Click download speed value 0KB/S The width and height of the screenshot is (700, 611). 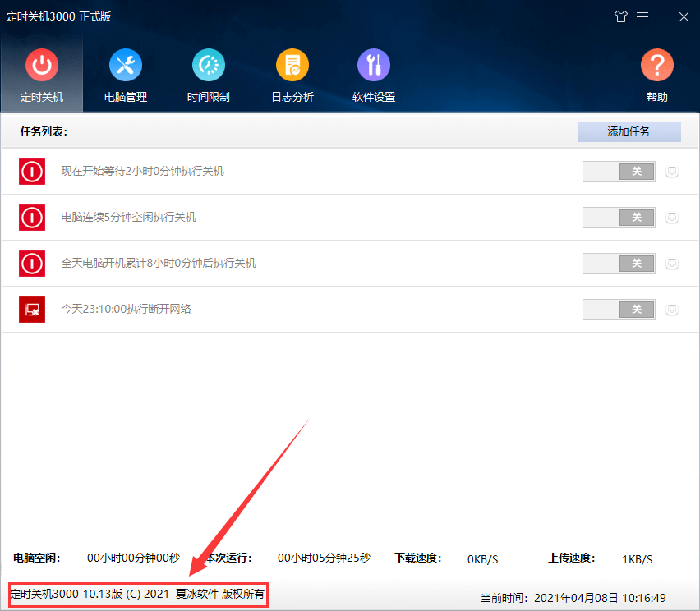(x=482, y=559)
